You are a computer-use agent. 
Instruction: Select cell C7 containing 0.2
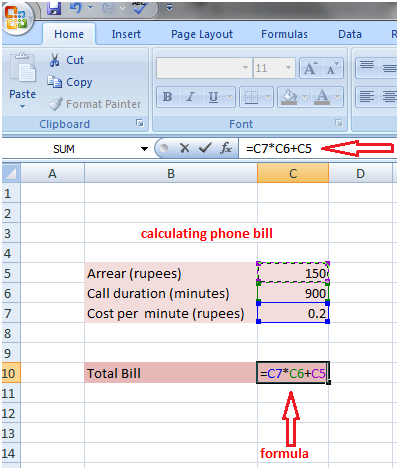tap(293, 313)
